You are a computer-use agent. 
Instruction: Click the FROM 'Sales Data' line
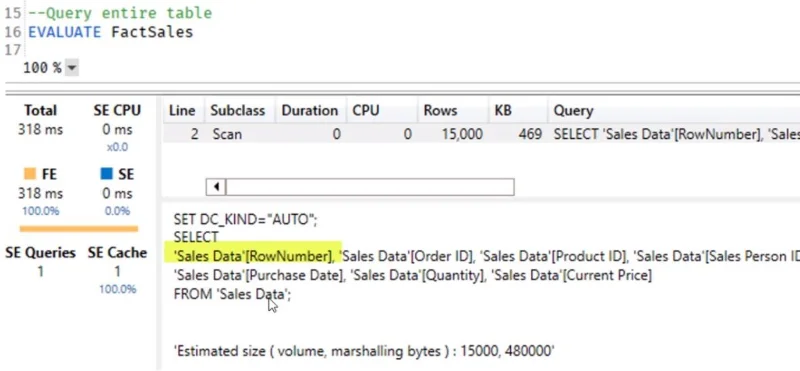[x=232, y=294]
